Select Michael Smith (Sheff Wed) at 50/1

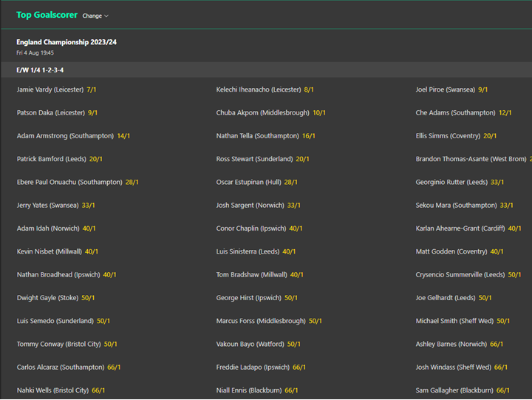point(463,321)
